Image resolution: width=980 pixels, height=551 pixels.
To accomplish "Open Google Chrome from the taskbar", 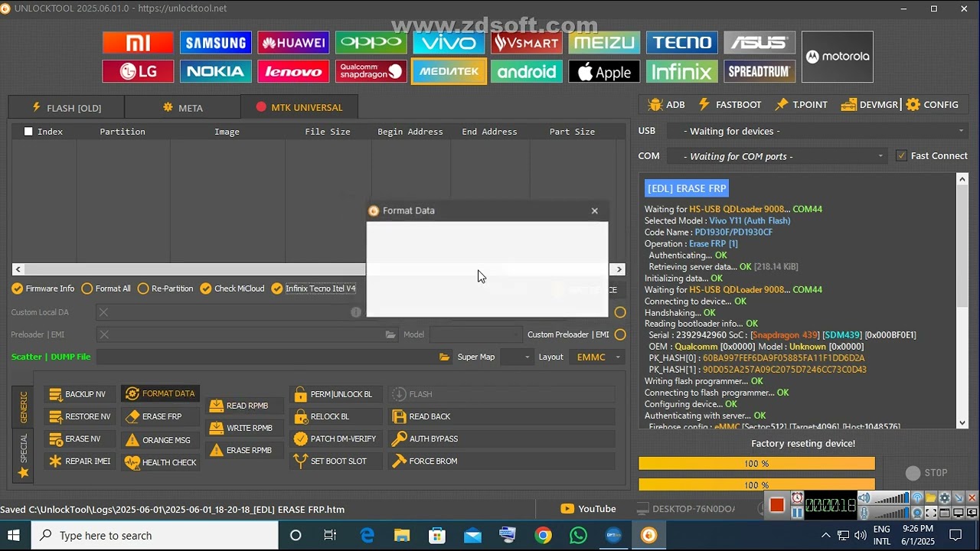I will pyautogui.click(x=543, y=536).
